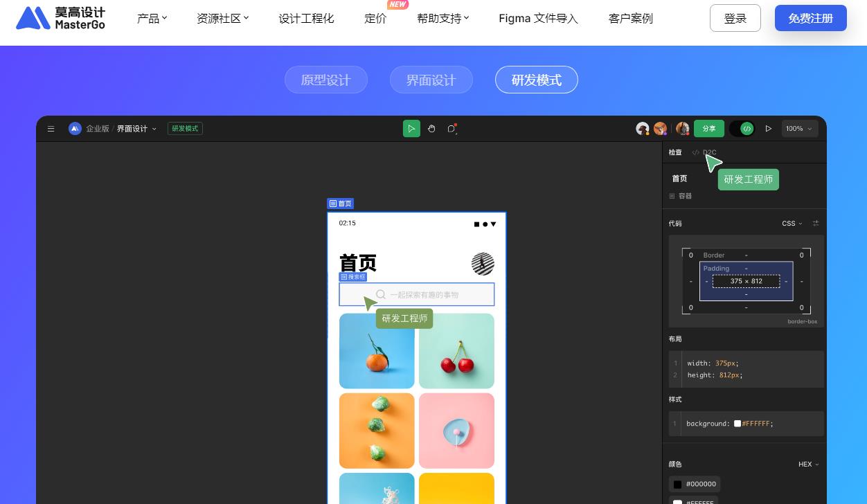Click the orange fruit image card
867x504 pixels.
pos(377,351)
